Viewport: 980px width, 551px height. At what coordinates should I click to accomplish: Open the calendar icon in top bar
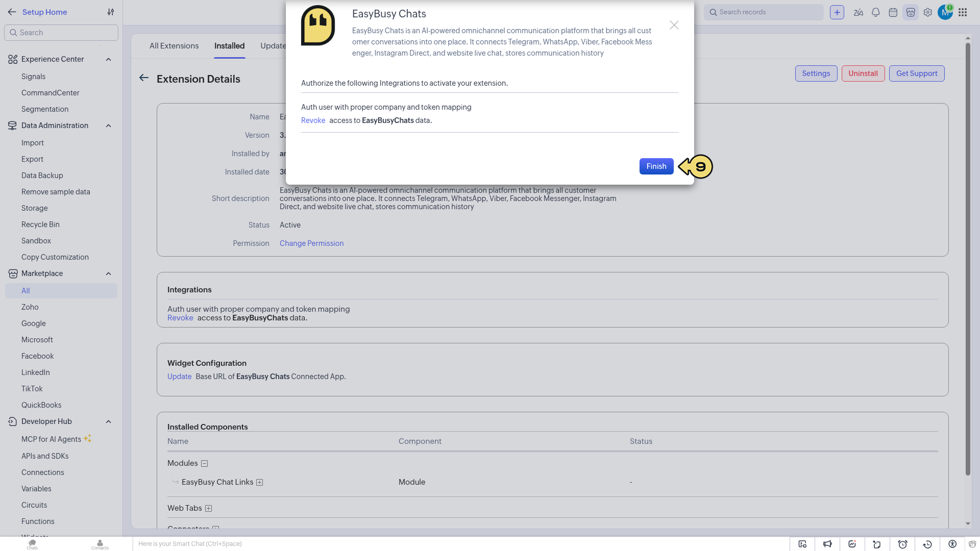pos(893,12)
